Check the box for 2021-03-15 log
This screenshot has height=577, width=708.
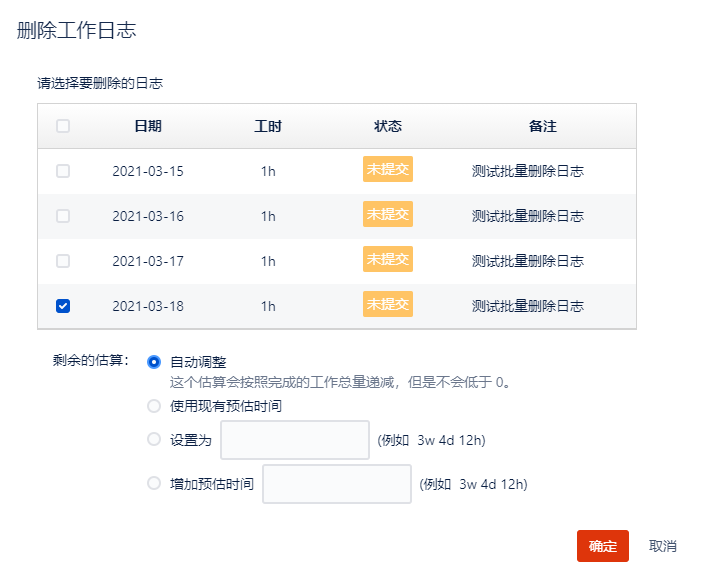63,171
